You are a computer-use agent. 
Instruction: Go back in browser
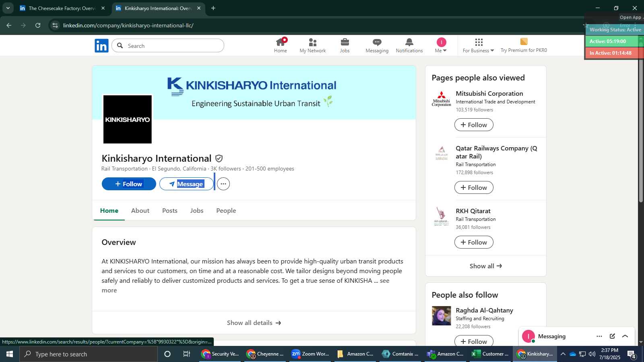pyautogui.click(x=9, y=25)
